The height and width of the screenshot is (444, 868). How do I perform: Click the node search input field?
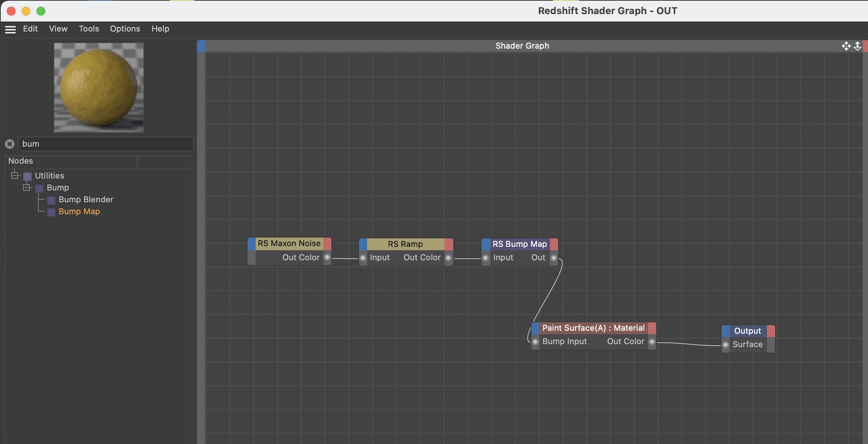click(x=105, y=144)
